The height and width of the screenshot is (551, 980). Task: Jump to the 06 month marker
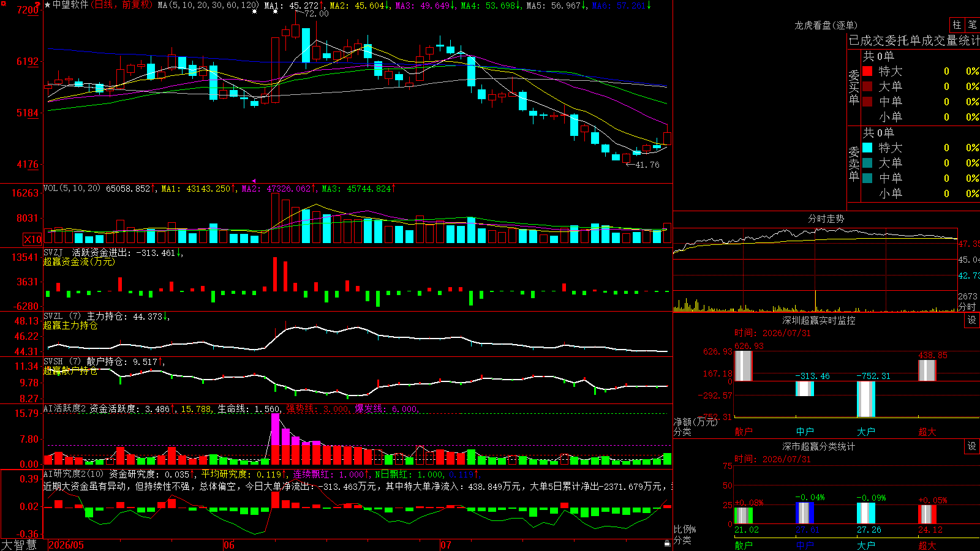pyautogui.click(x=229, y=545)
